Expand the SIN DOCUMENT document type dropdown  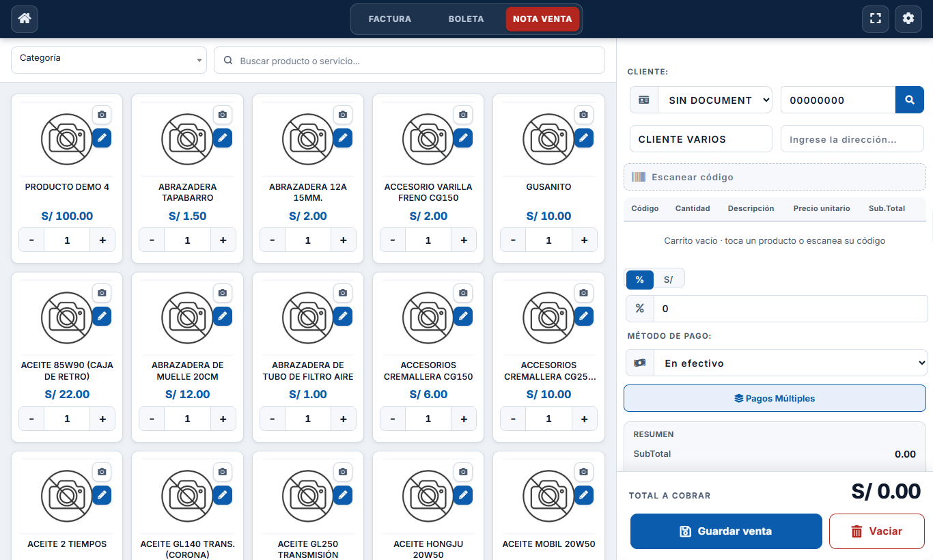click(714, 100)
